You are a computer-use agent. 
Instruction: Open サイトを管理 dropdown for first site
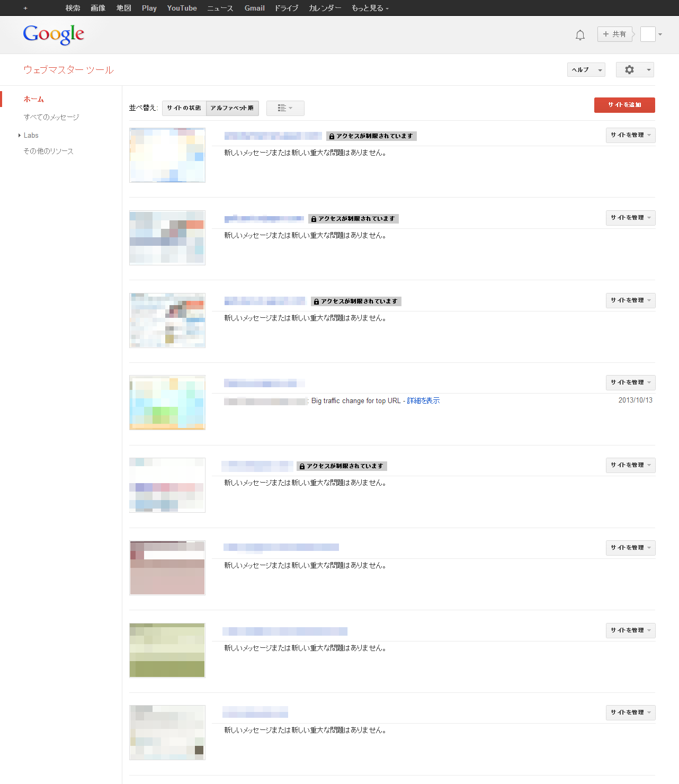pyautogui.click(x=630, y=136)
